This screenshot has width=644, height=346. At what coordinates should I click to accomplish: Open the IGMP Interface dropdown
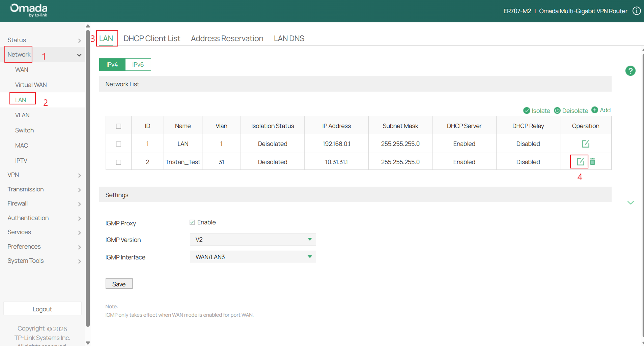coord(253,257)
